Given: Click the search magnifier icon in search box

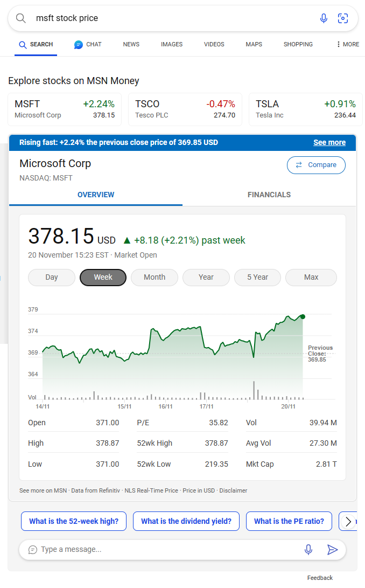Looking at the screenshot, I should coord(21,18).
